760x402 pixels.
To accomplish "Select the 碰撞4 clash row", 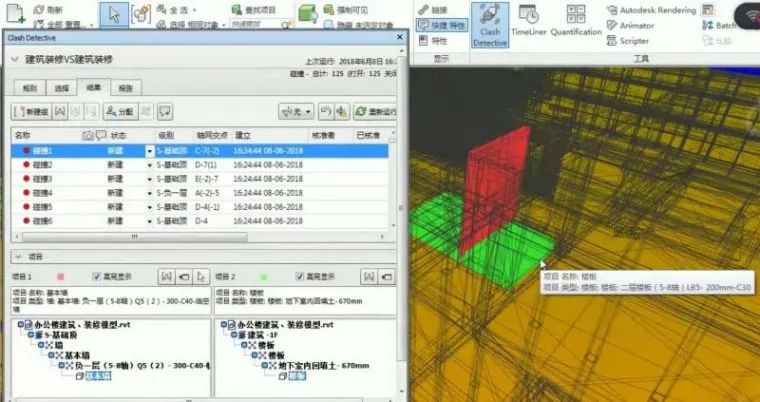I will (x=200, y=193).
